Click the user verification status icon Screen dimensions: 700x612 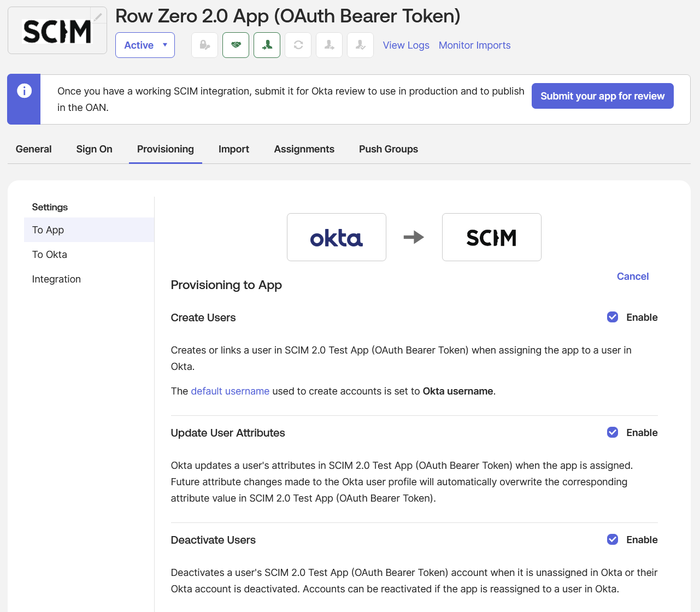coord(360,45)
